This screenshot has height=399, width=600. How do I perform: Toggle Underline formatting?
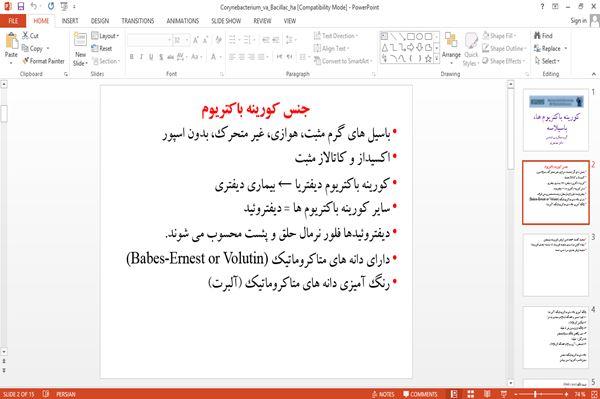[x=151, y=57]
